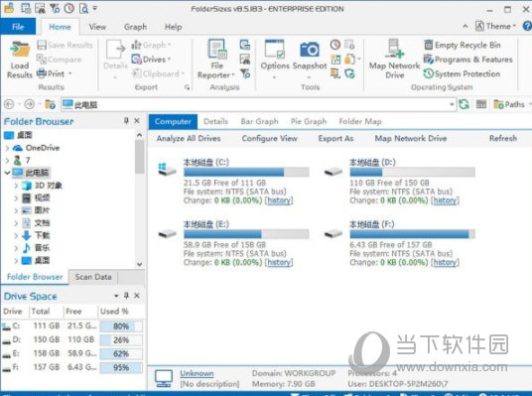Switch to the Folder Map tab
Viewport: 532px width, 396px height.
[360, 121]
